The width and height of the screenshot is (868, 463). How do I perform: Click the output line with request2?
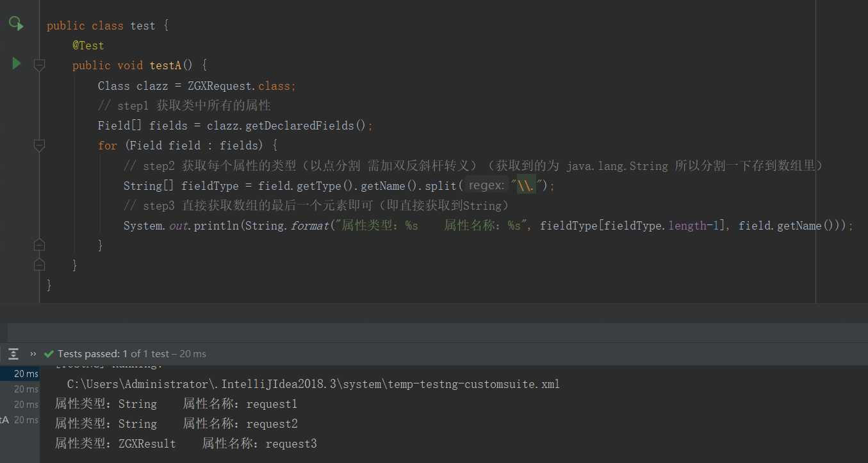[176, 424]
